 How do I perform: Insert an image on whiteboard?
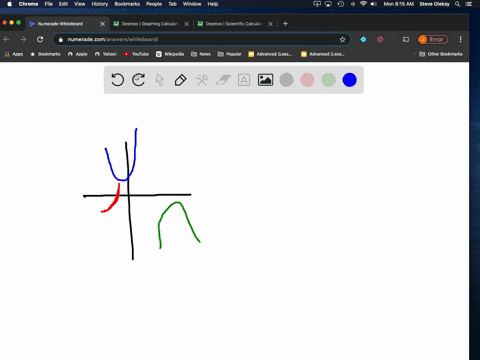pos(265,80)
